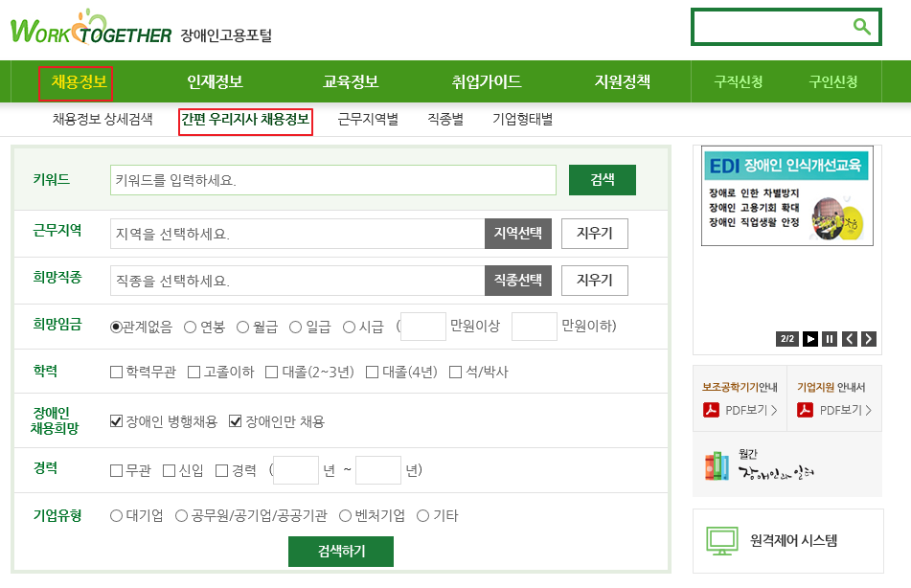Viewport: 911px width, 588px height.
Task: Open the 보조공학기기 PDF icon link
Action: tap(712, 410)
